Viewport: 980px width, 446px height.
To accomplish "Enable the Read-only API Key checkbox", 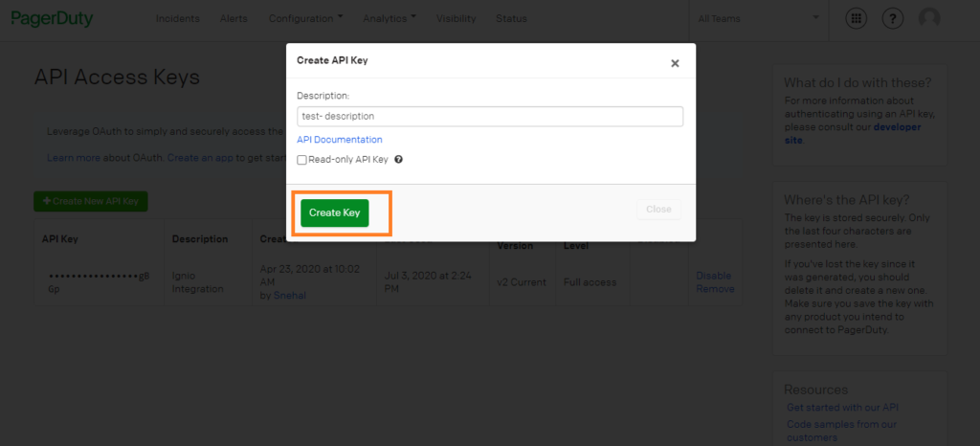I will click(x=301, y=161).
